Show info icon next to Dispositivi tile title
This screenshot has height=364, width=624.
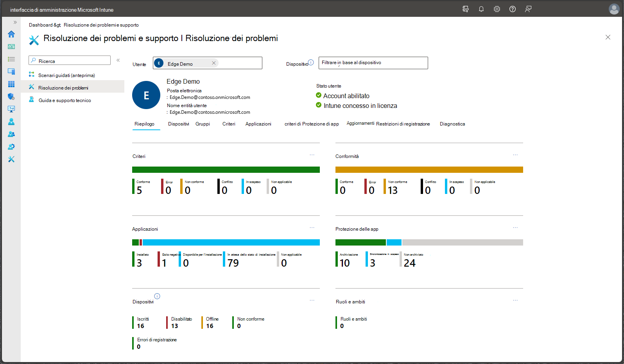(157, 296)
